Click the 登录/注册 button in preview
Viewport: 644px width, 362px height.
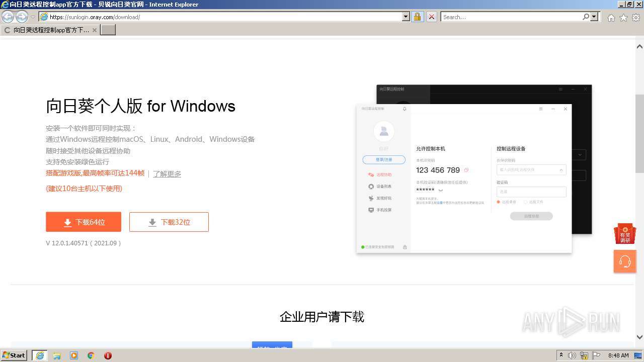pyautogui.click(x=384, y=159)
